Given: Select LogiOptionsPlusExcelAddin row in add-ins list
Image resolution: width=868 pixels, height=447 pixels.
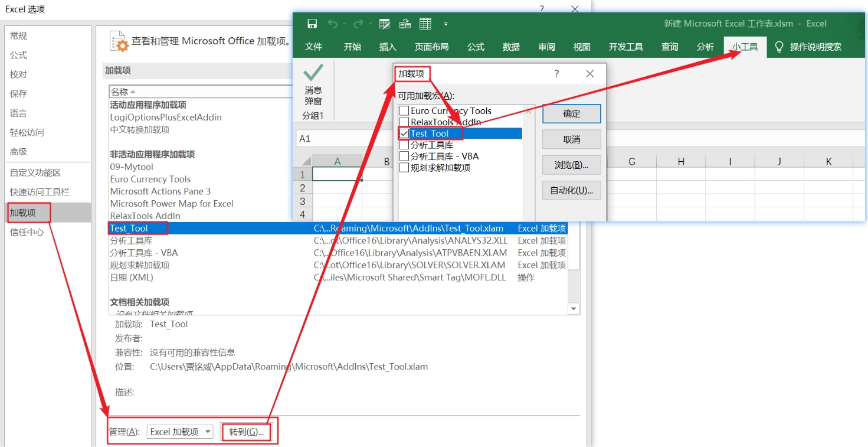Looking at the screenshot, I should pos(338,118).
